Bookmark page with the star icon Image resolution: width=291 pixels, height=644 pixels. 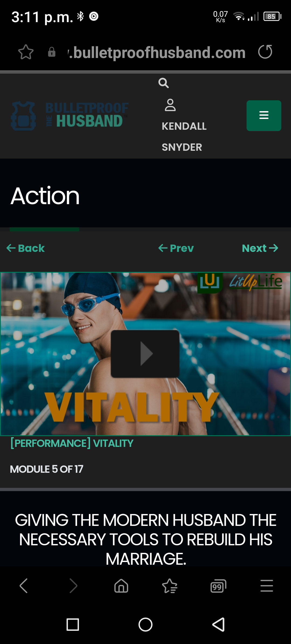(26, 52)
